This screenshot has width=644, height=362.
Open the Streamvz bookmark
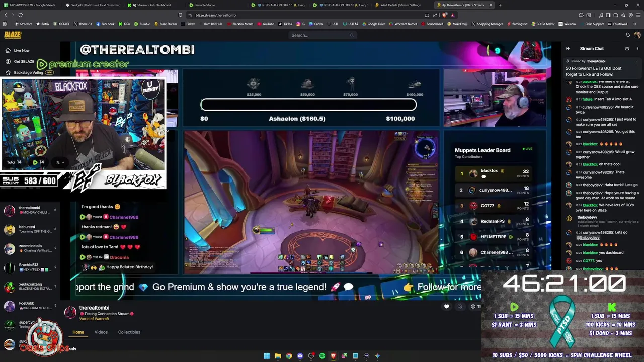click(24, 24)
